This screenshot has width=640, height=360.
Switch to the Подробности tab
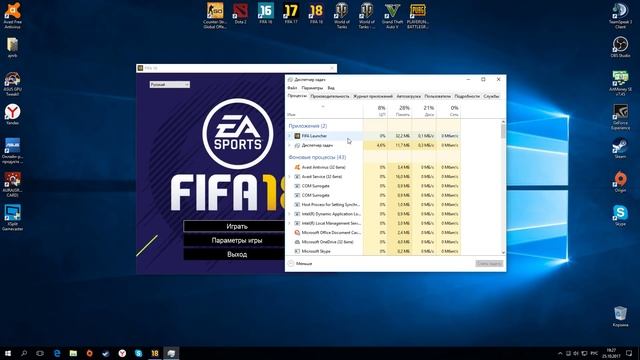(x=467, y=96)
